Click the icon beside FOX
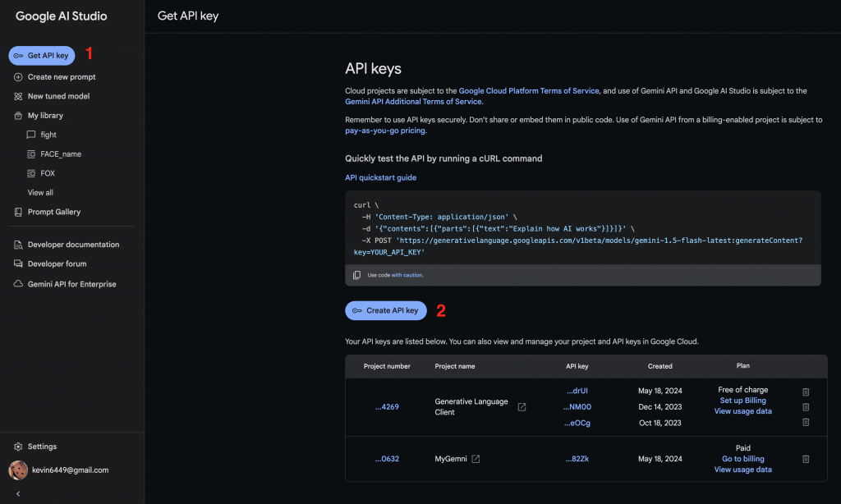 pyautogui.click(x=31, y=174)
